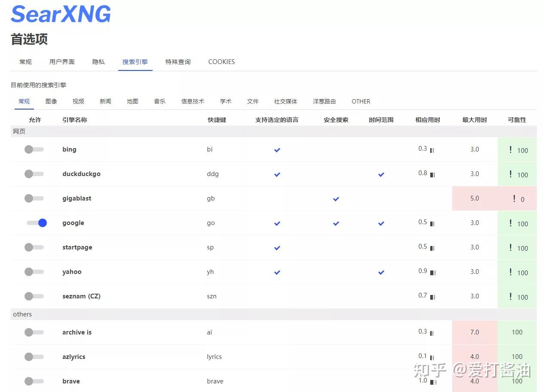
Task: Open the 文件 engine category
Action: tap(253, 101)
